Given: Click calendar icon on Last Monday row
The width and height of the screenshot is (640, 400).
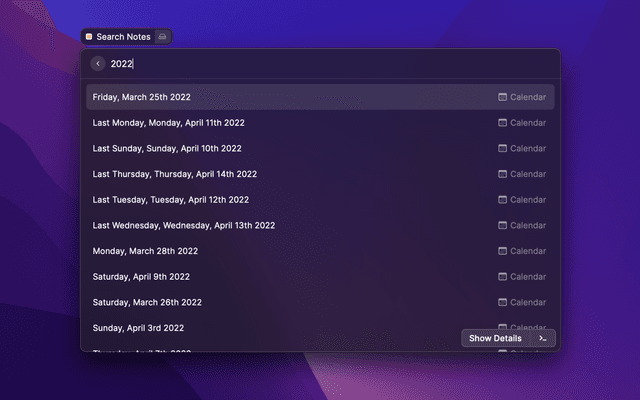Looking at the screenshot, I should [x=503, y=123].
